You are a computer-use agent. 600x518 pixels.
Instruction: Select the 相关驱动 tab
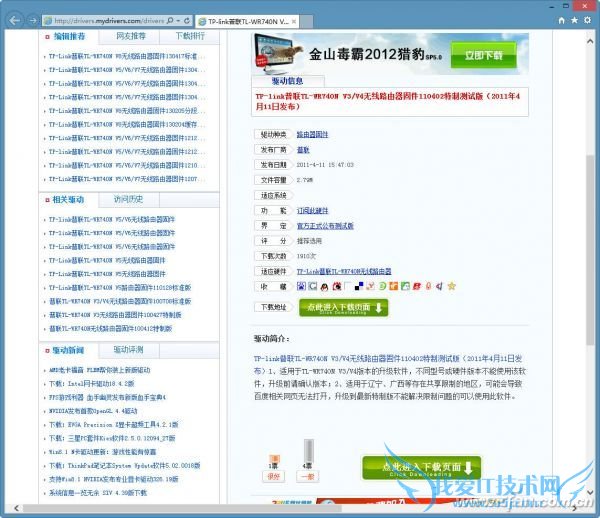coord(68,200)
